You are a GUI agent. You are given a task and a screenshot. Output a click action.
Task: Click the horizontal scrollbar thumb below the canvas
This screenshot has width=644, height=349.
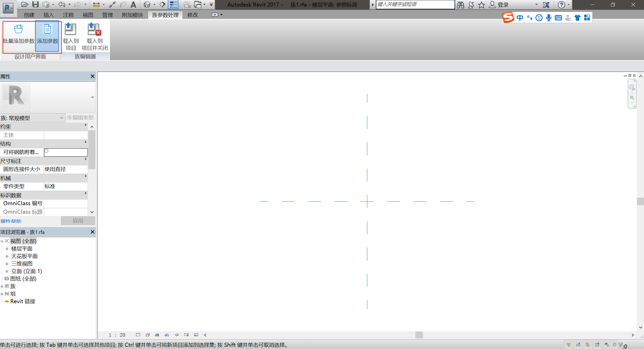pyautogui.click(x=419, y=335)
